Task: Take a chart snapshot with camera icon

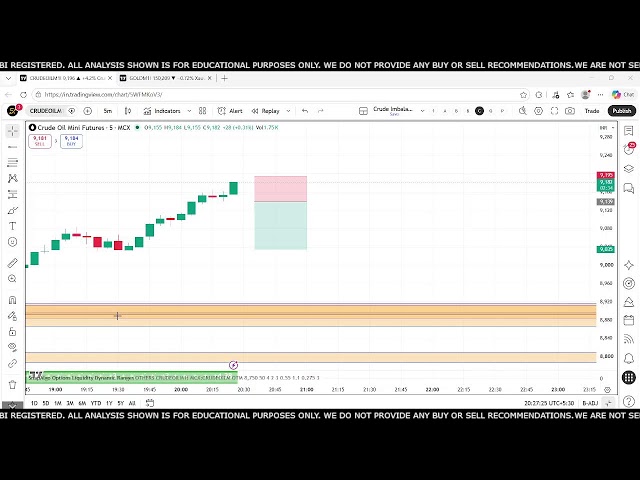Action: point(570,111)
